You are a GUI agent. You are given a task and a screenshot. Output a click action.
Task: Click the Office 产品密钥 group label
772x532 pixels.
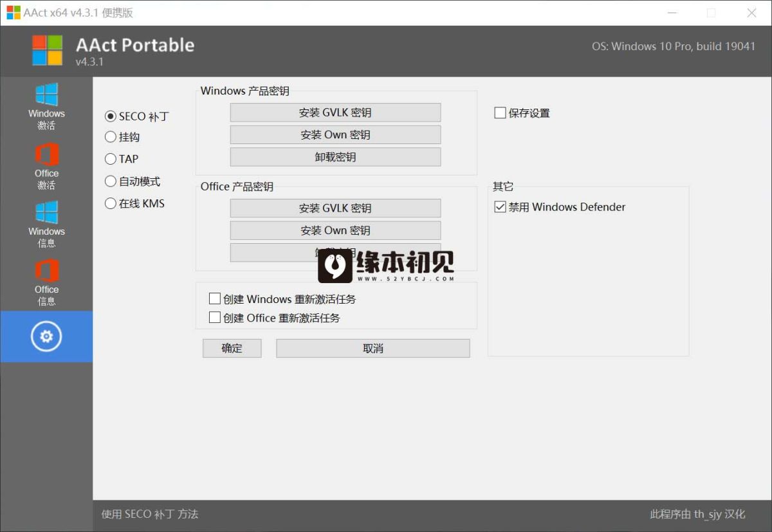coord(237,187)
